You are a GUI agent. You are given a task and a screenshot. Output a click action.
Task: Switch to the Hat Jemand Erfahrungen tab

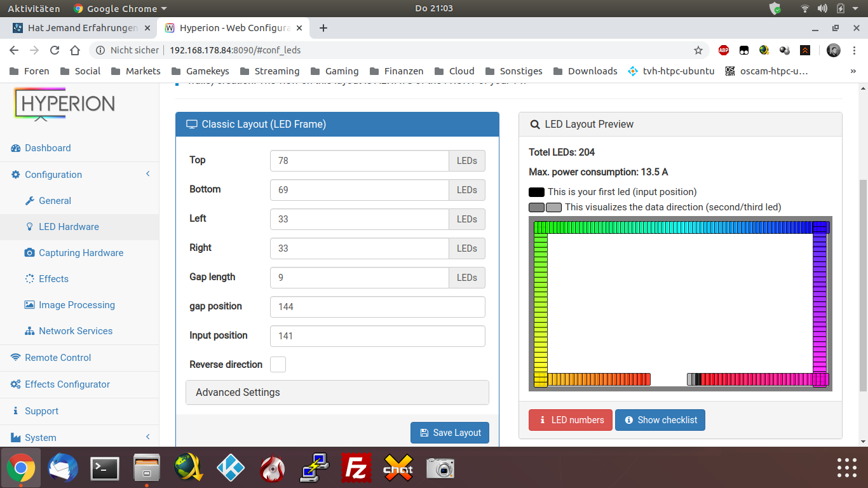coord(82,28)
